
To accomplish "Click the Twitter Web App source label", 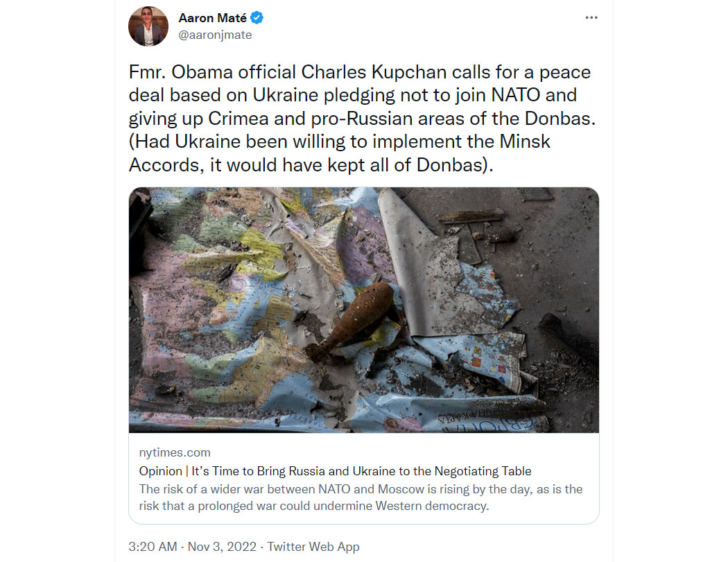I will pyautogui.click(x=313, y=547).
